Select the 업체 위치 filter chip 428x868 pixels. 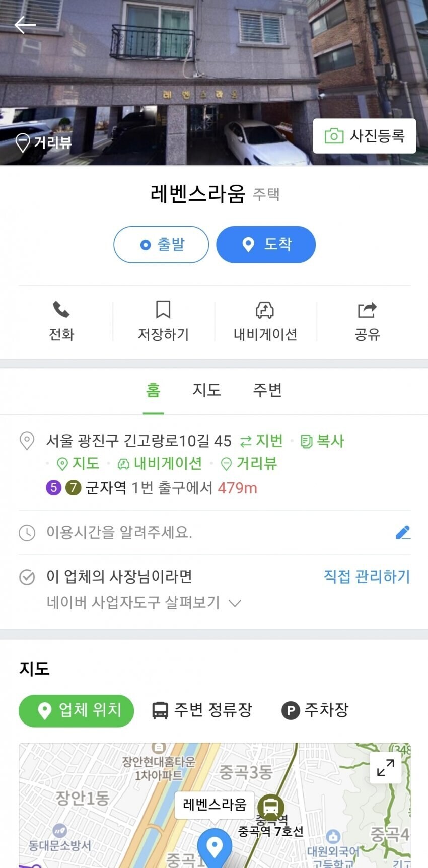(77, 711)
